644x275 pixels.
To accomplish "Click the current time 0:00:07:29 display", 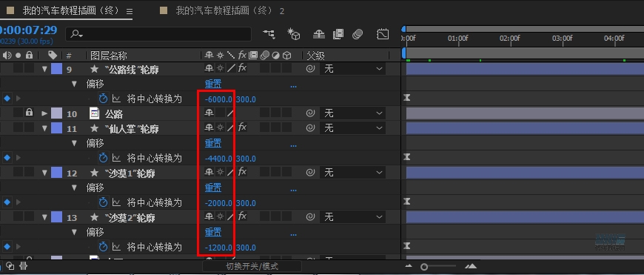I will [28, 30].
